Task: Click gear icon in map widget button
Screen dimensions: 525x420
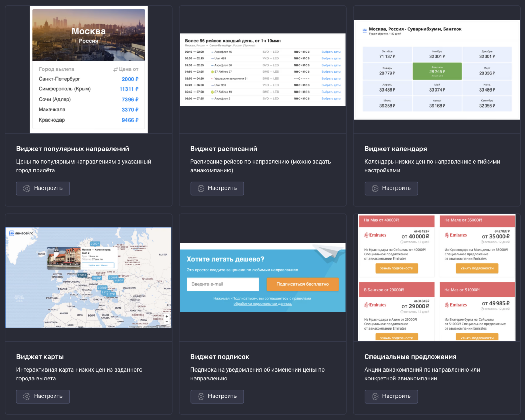Action: 27,396
